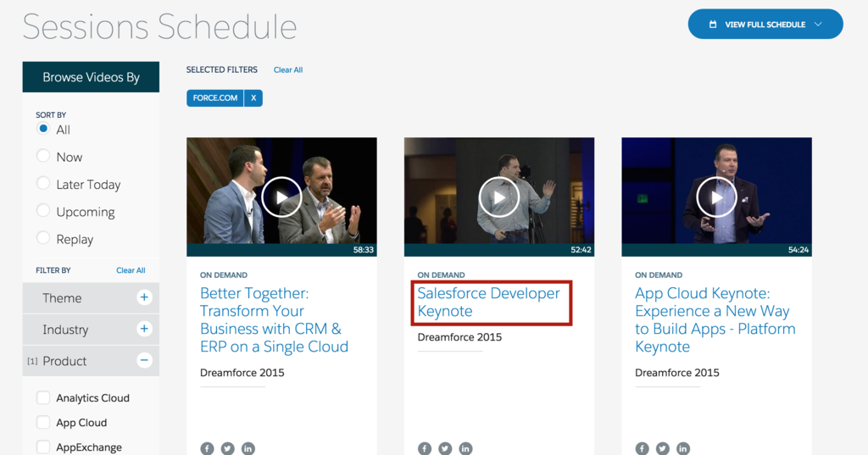Screen dimensions: 868x455
Task: Expand the Industry filter with plus icon
Action: tap(144, 329)
